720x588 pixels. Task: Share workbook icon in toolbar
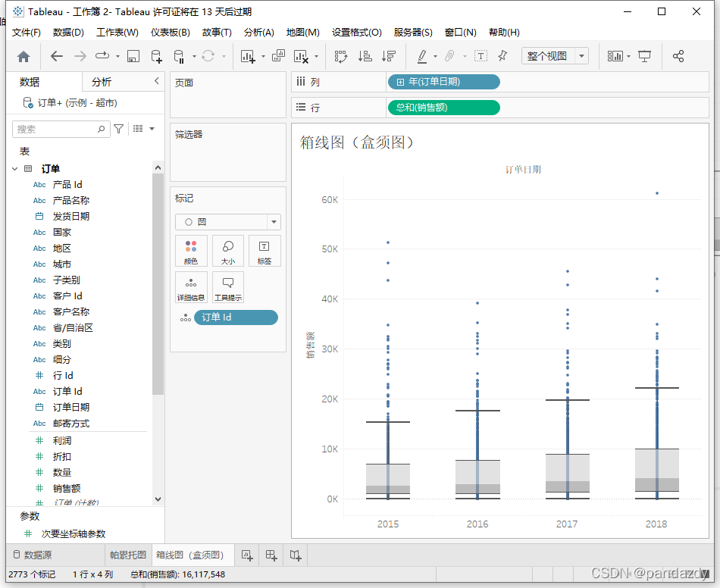[x=678, y=57]
